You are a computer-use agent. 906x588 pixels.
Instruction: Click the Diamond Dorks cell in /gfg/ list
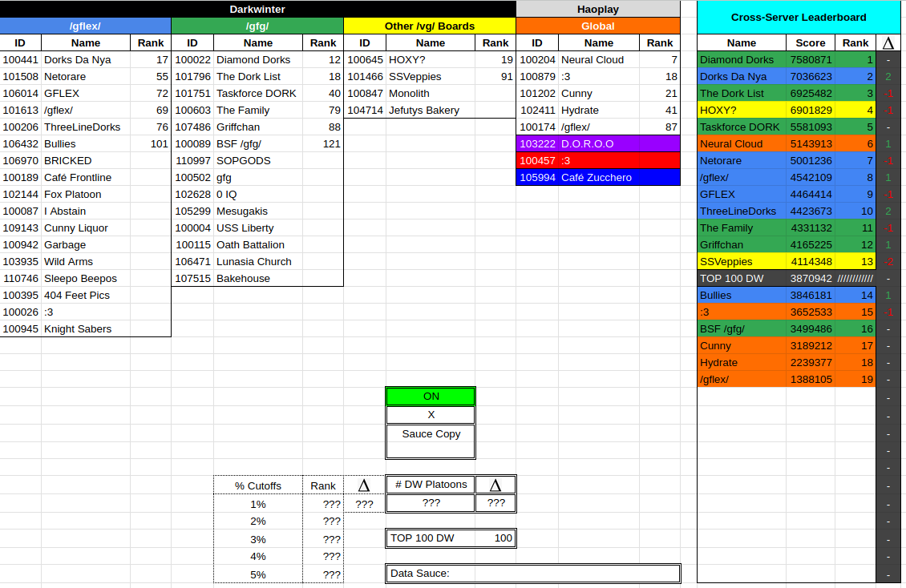click(x=257, y=60)
